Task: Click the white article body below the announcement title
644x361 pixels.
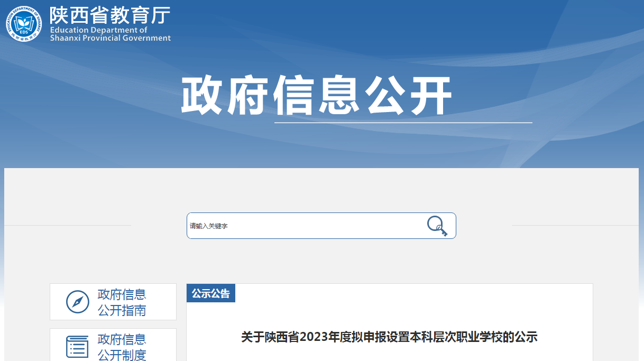Action: 389,354
